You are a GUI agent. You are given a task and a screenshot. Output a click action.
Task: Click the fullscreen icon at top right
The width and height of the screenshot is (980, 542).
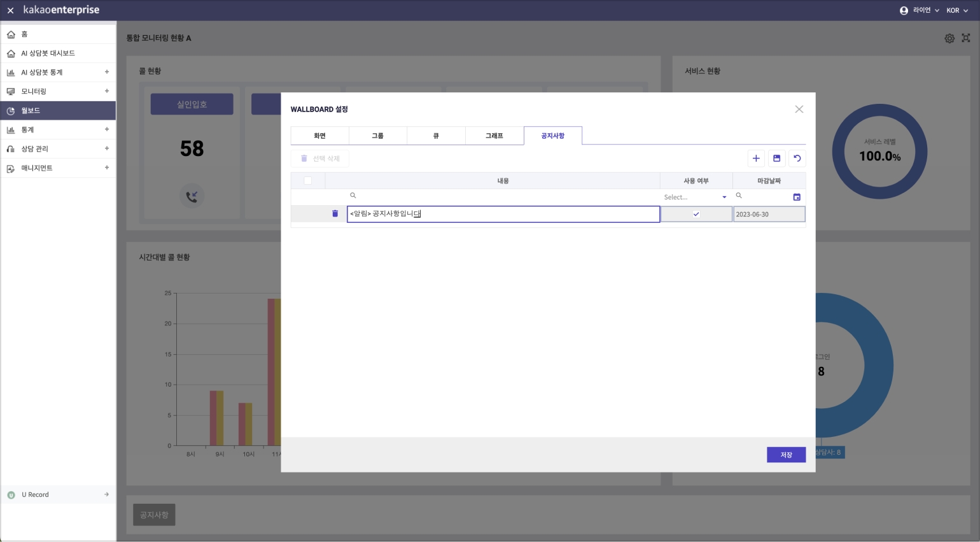click(966, 38)
